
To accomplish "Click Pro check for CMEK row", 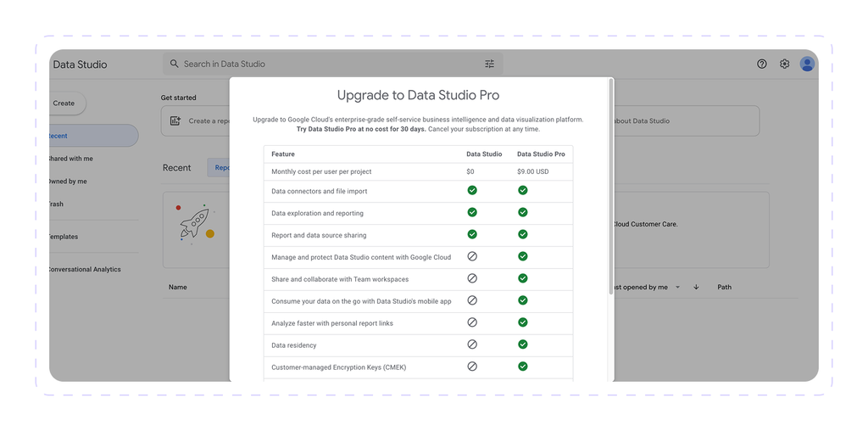I will pyautogui.click(x=522, y=367).
